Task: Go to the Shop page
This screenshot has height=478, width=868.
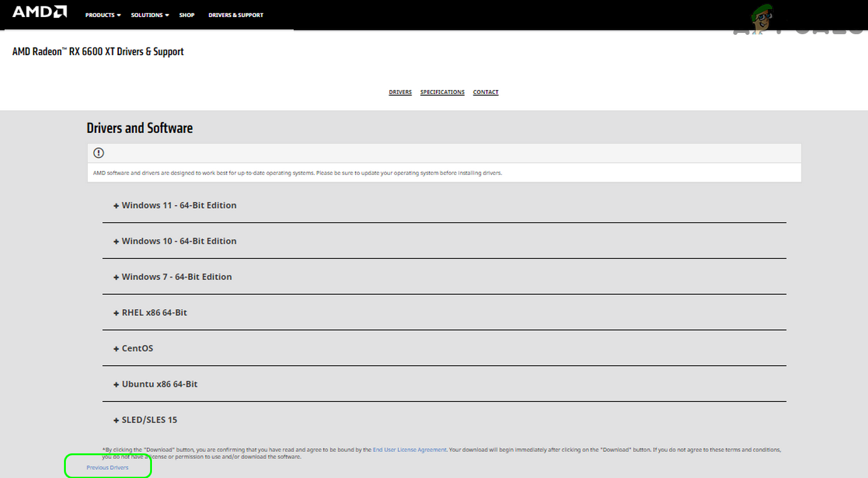Action: coord(187,15)
